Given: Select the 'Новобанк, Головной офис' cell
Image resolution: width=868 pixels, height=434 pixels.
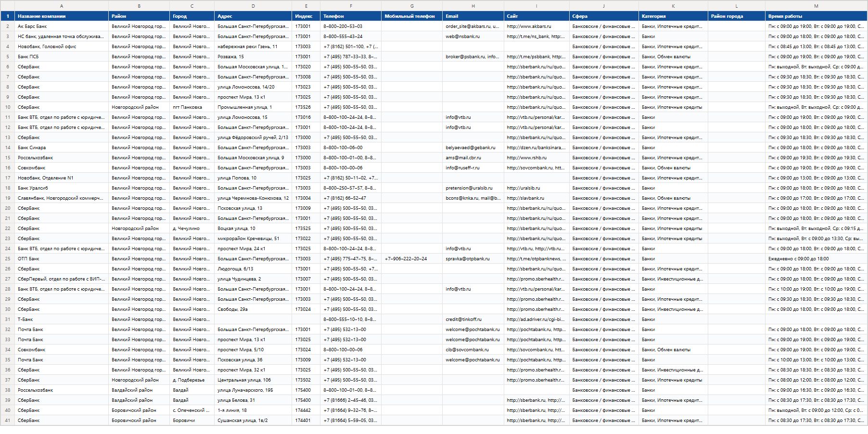Looking at the screenshot, I should pyautogui.click(x=62, y=47).
